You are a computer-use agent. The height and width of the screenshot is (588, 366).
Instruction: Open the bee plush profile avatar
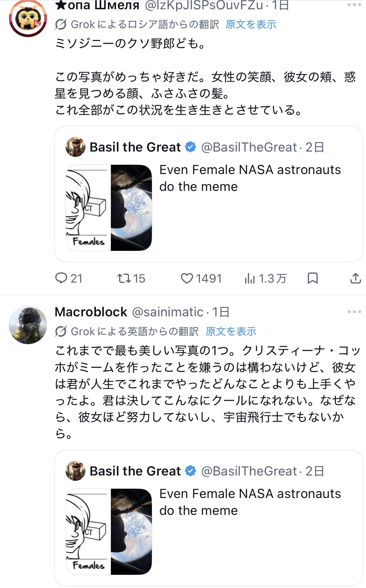point(28,18)
